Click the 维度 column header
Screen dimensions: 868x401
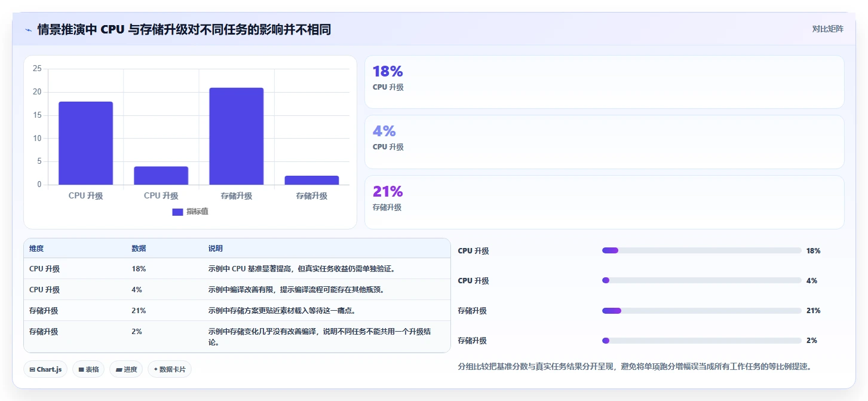click(x=36, y=249)
